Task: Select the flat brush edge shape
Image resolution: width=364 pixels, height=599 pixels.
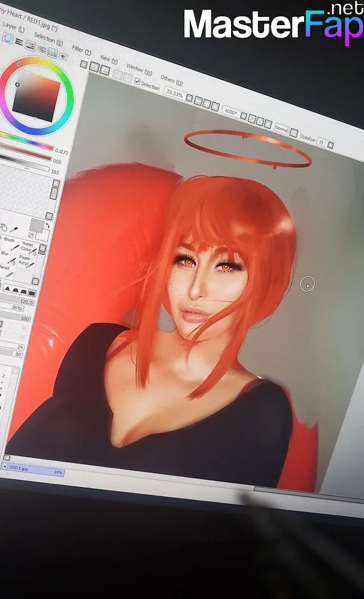Action: tap(32, 293)
